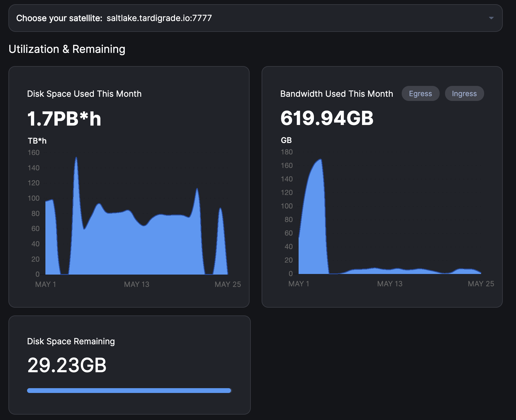Open the satellite selection dropdown

click(255, 18)
